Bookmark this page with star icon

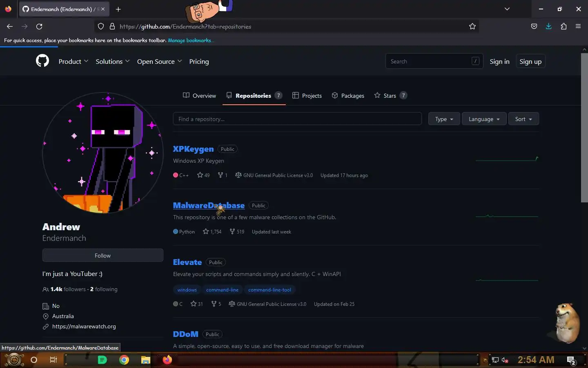(x=472, y=26)
